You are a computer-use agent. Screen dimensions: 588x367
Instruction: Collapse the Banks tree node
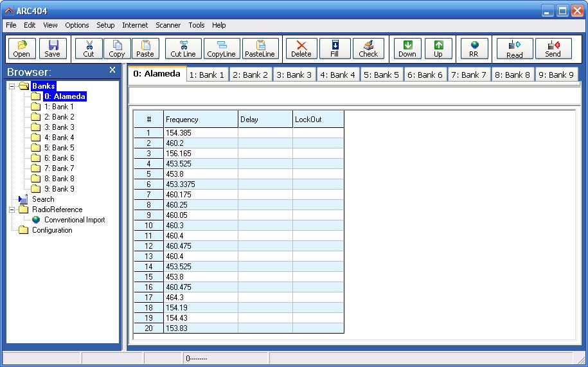point(12,86)
